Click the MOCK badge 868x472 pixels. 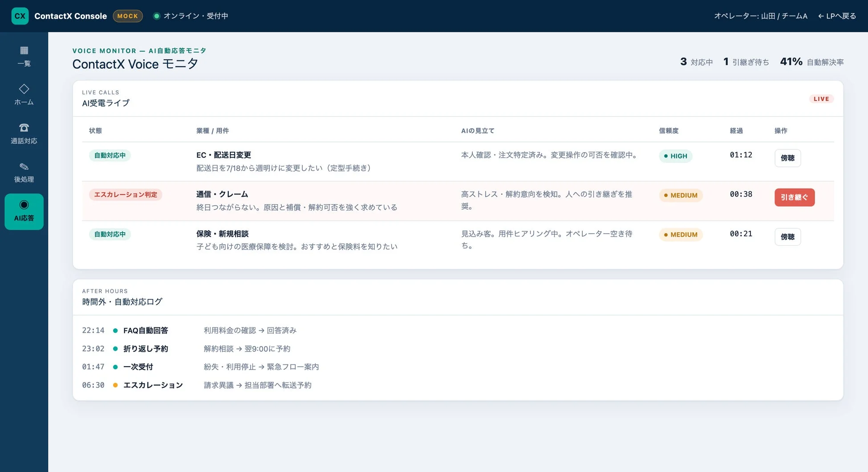(x=128, y=16)
